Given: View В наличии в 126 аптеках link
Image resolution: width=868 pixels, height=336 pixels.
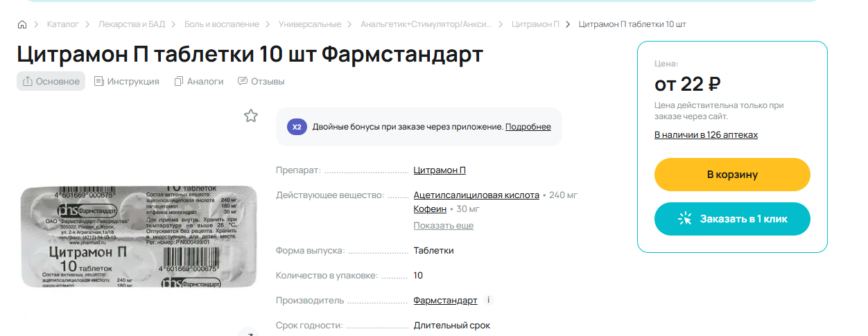Looking at the screenshot, I should point(706,134).
